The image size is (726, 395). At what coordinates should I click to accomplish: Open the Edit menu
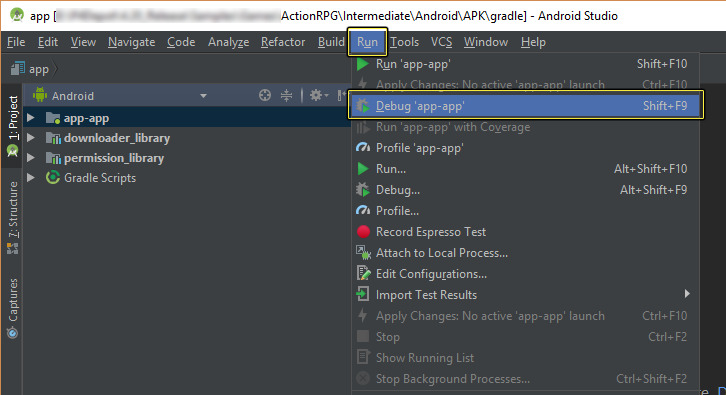click(48, 42)
